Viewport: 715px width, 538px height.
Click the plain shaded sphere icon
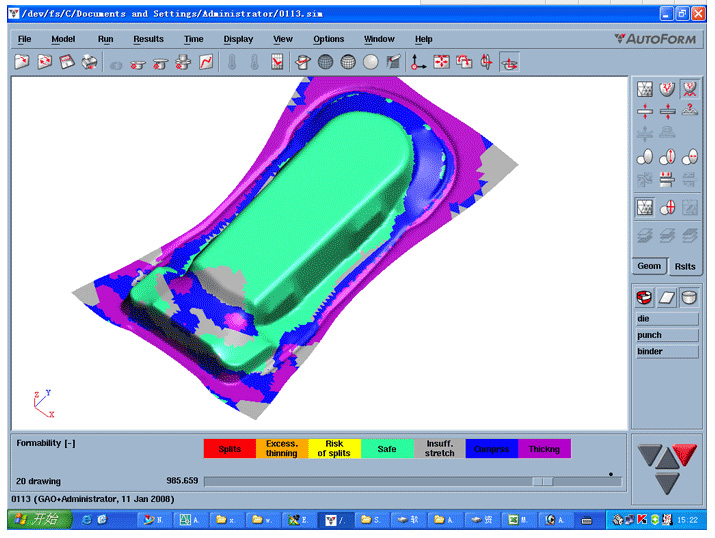(x=370, y=62)
